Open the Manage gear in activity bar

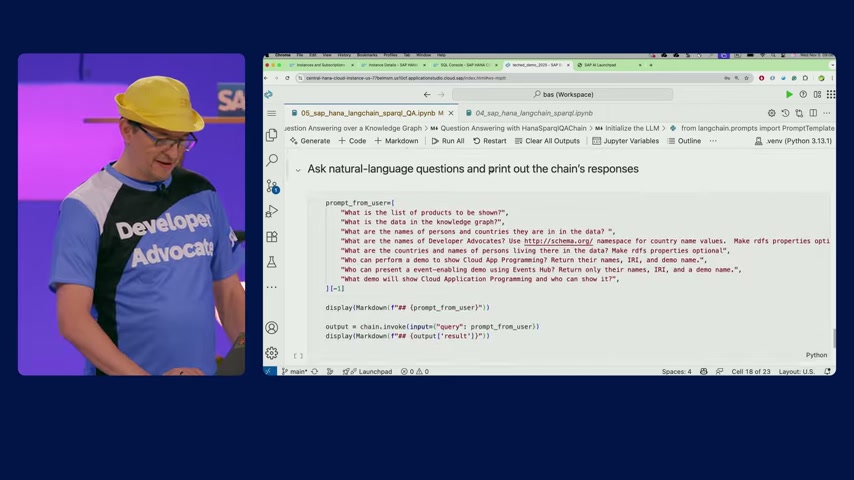point(272,353)
